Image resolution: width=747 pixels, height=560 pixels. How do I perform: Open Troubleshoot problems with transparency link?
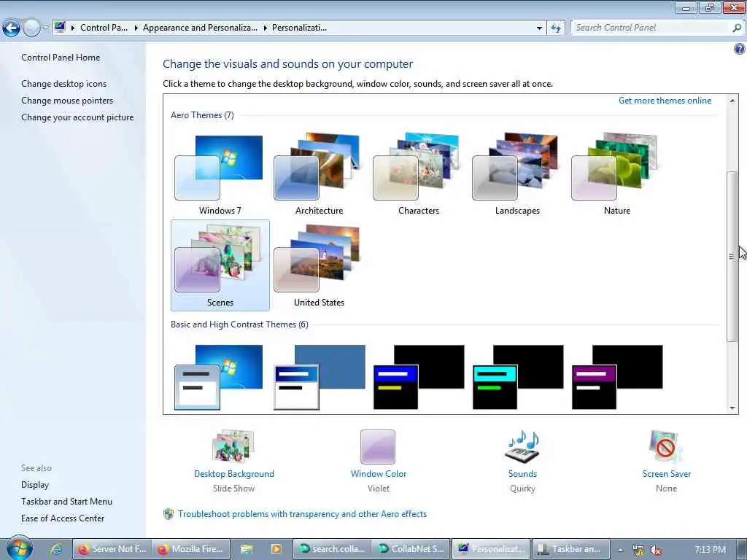303,514
